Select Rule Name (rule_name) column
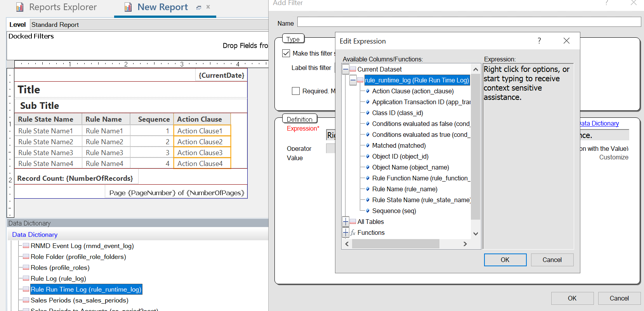This screenshot has width=644, height=311. (404, 189)
